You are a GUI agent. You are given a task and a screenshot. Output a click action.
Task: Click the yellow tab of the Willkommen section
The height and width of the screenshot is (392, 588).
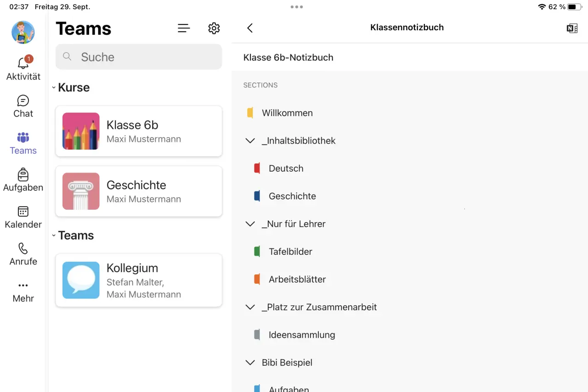click(x=251, y=112)
